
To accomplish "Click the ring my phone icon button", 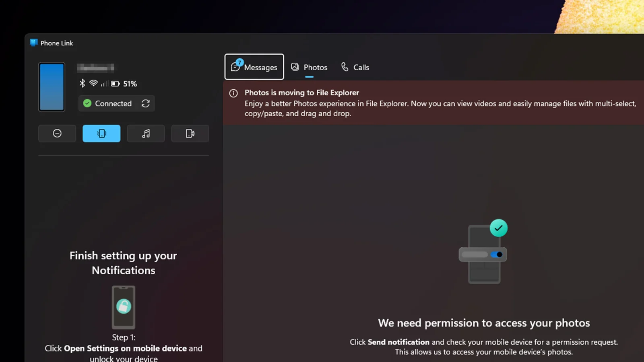I will tap(190, 134).
